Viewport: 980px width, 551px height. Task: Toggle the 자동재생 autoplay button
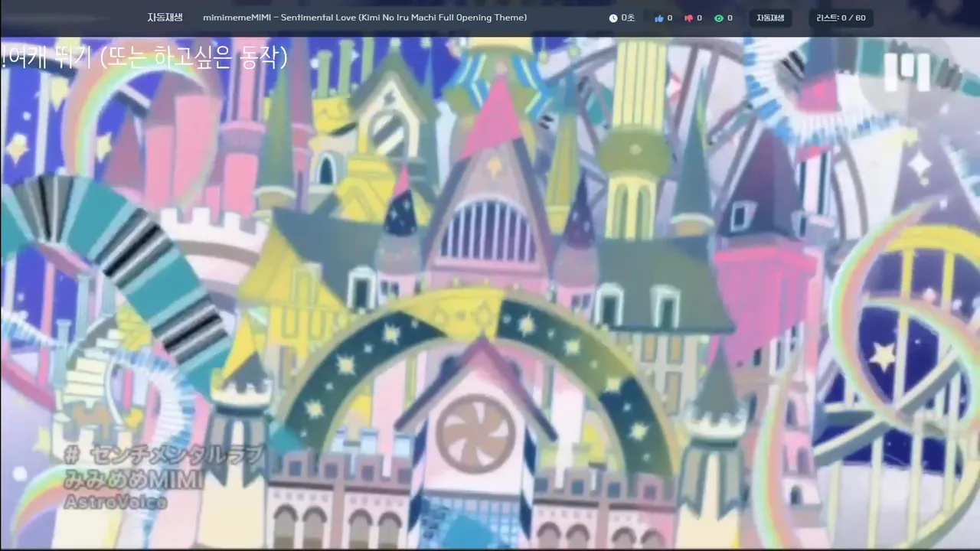coord(770,18)
